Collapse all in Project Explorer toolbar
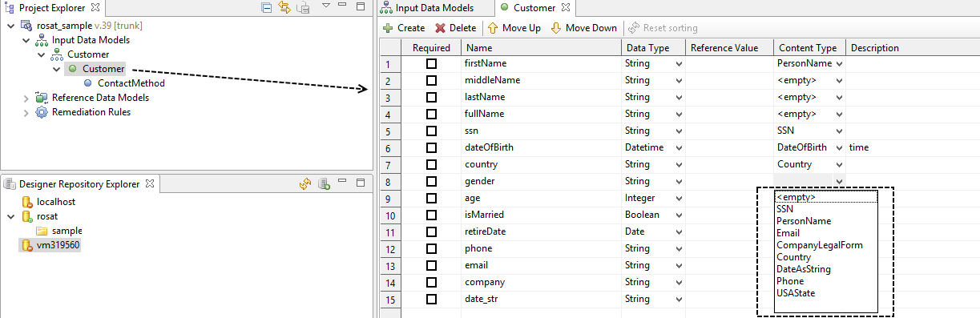The image size is (980, 318). point(267,8)
